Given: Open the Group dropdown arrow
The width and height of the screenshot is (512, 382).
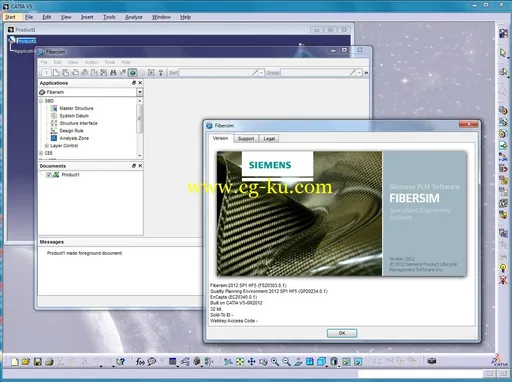Looking at the screenshot, I should click(359, 73).
